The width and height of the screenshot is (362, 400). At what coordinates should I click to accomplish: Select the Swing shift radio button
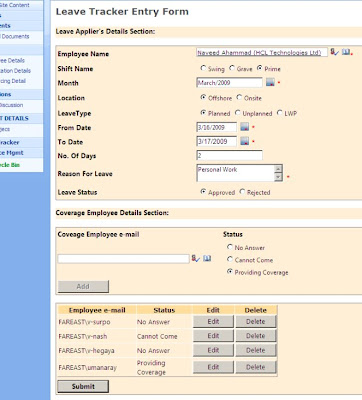click(203, 68)
